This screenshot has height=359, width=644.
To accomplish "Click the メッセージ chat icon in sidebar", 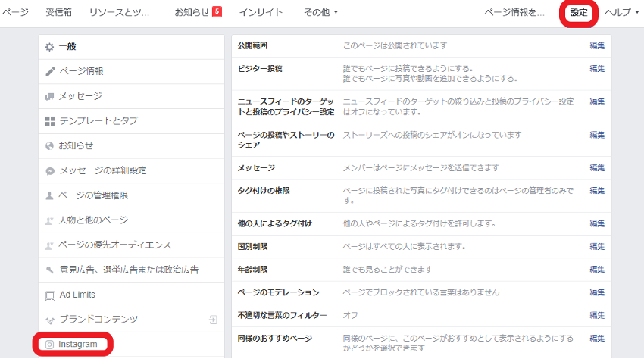I will pyautogui.click(x=50, y=96).
